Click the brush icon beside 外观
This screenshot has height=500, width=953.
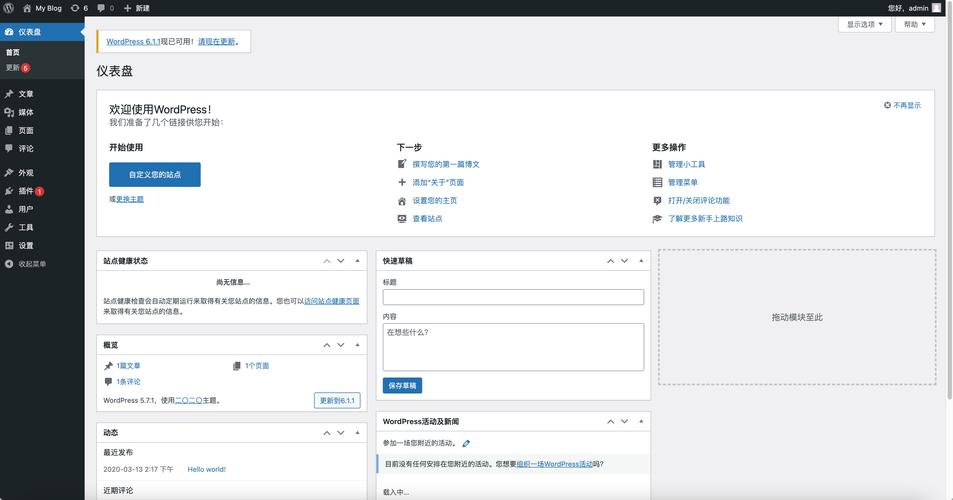coord(9,173)
